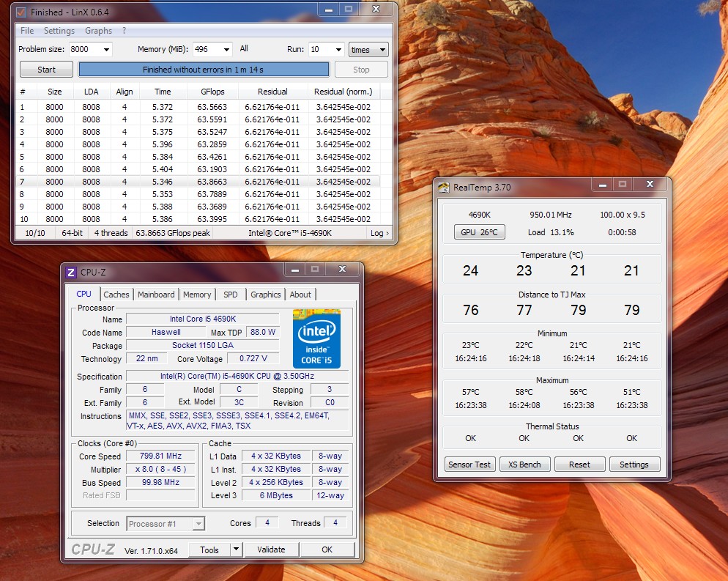Viewport: 728px width, 581px height.
Task: Click the LinX checkmark icon in title bar
Action: coord(21,12)
